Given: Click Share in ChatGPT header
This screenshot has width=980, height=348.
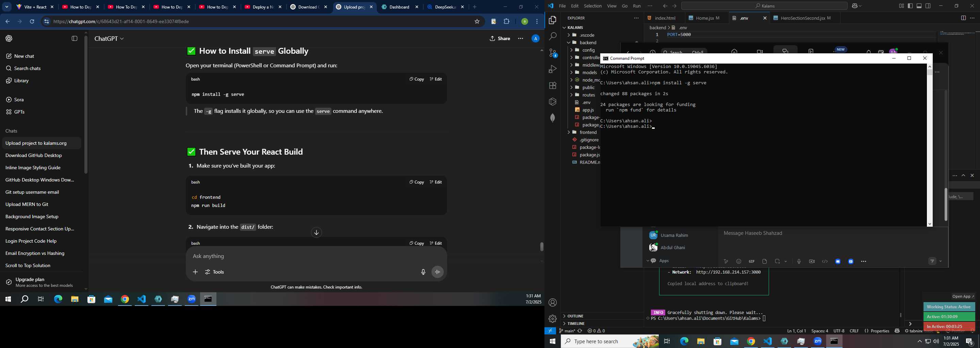Looking at the screenshot, I should pos(500,38).
